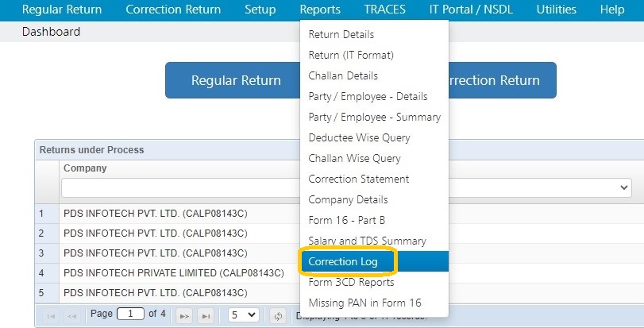Open the Reports menu
644x328 pixels.
click(320, 10)
